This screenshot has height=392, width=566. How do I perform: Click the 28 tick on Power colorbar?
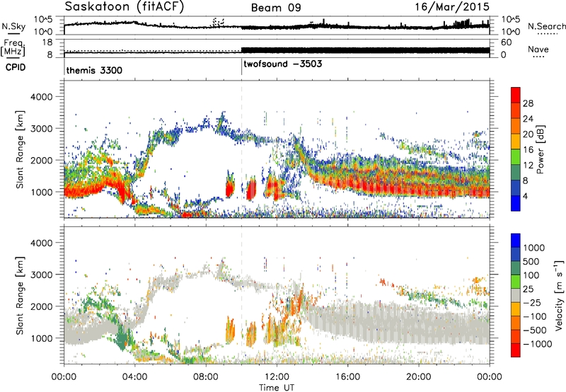528,103
